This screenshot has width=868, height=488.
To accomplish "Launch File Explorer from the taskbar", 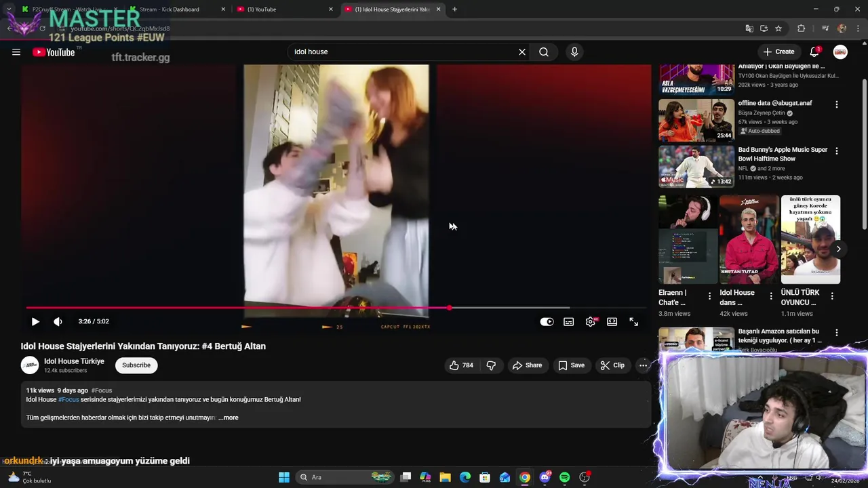I will click(x=446, y=477).
